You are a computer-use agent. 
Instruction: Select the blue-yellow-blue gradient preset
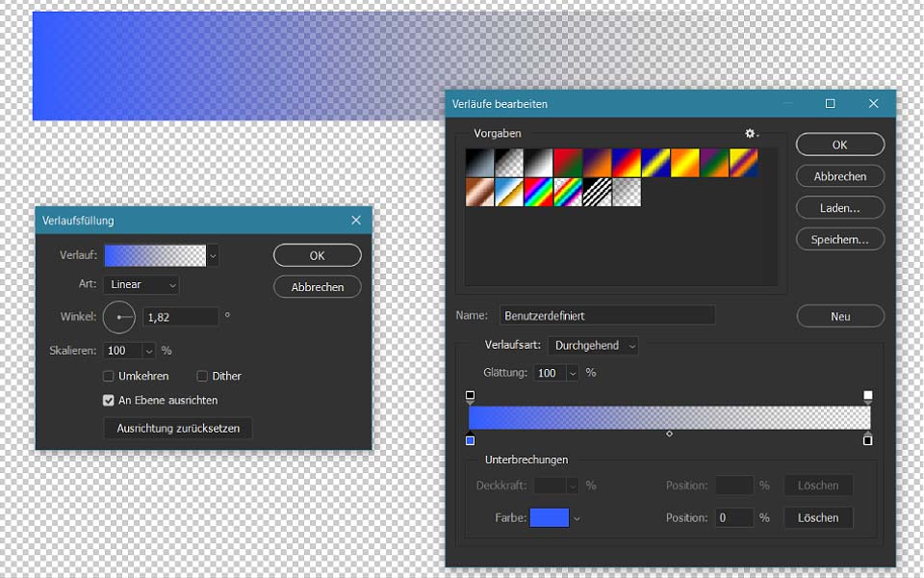click(x=655, y=163)
